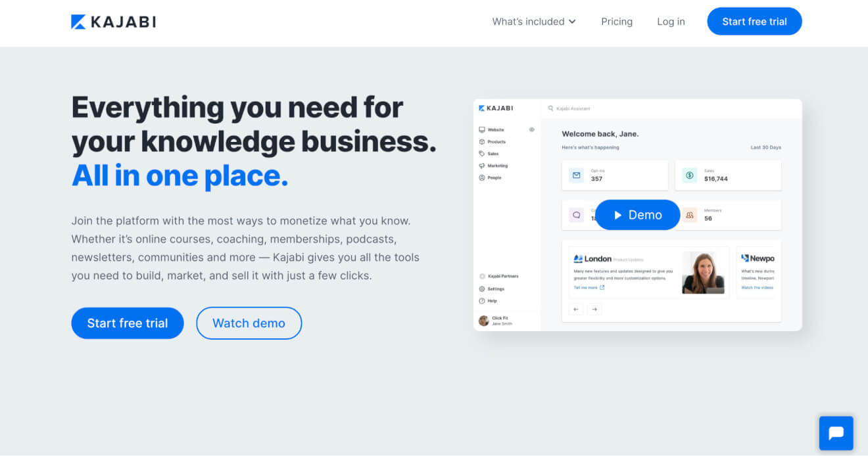
Task: Click the Watch the videos link
Action: pyautogui.click(x=758, y=288)
